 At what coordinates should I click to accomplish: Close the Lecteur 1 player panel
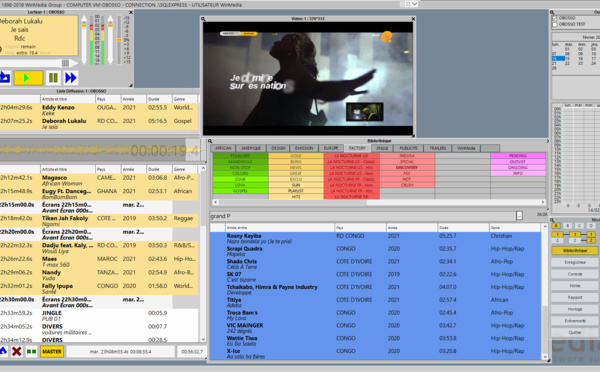coord(131,12)
